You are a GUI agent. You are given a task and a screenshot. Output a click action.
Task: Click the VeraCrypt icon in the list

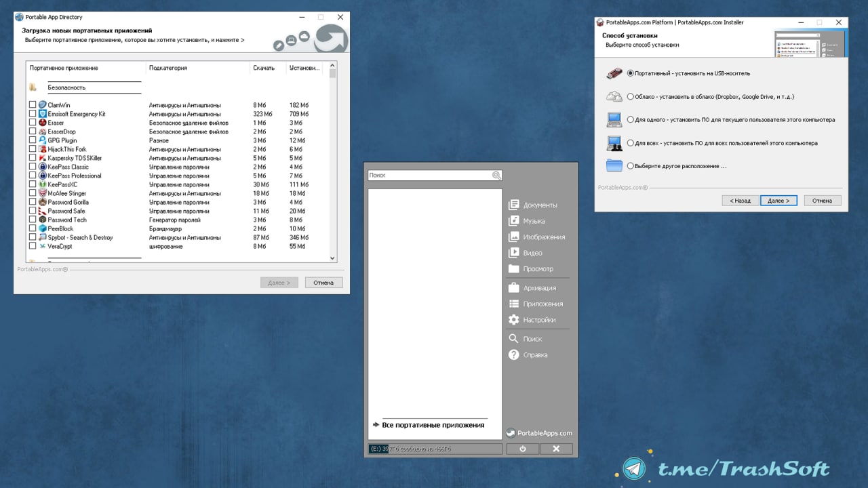pos(42,246)
